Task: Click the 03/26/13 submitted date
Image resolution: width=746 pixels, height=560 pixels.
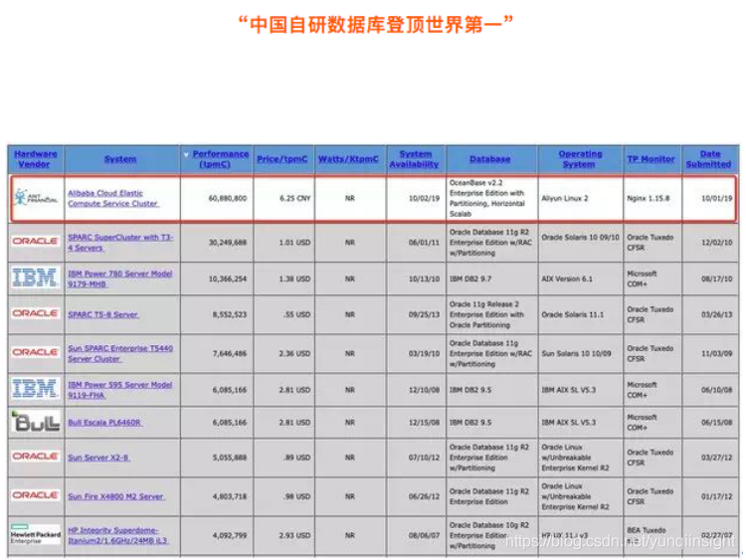Action: 716,314
